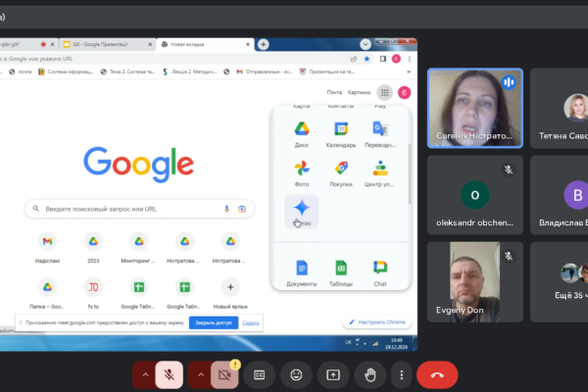The image size is (588, 392).
Task: Add a new shortcut (Новый ярлык)
Action: pos(230,293)
